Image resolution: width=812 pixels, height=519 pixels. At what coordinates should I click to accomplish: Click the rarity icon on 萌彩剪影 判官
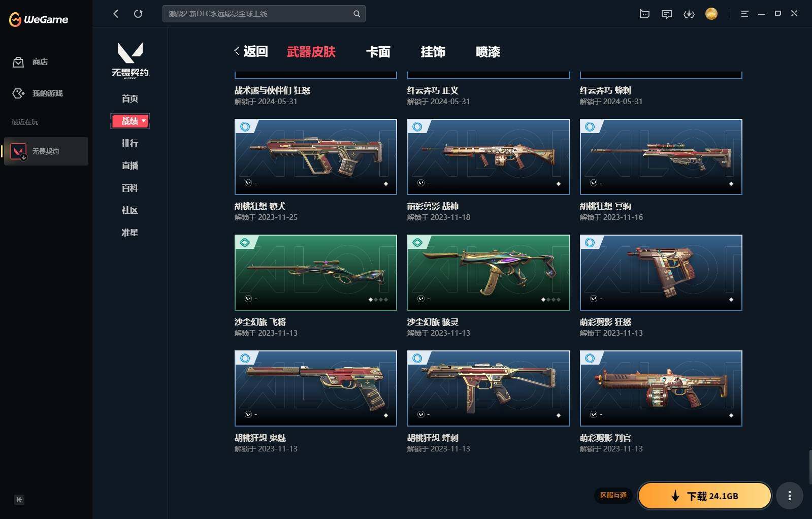[590, 358]
